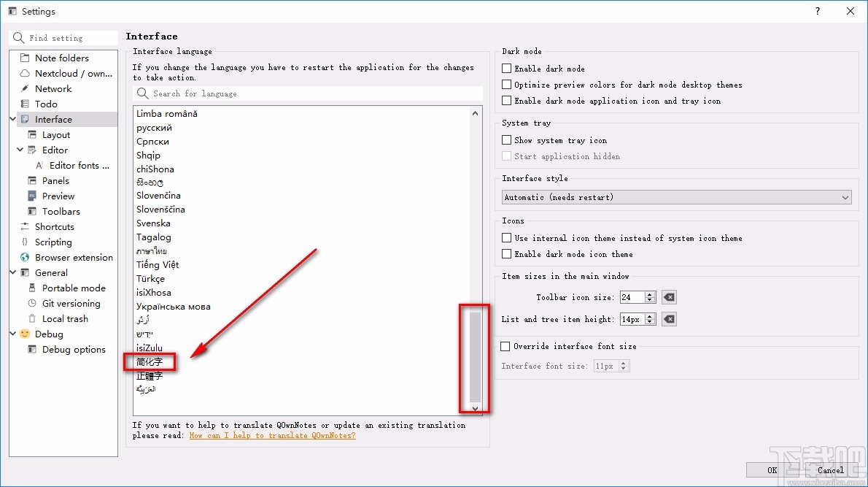The image size is (868, 487).
Task: Open Portable mode settings page
Action: [74, 288]
